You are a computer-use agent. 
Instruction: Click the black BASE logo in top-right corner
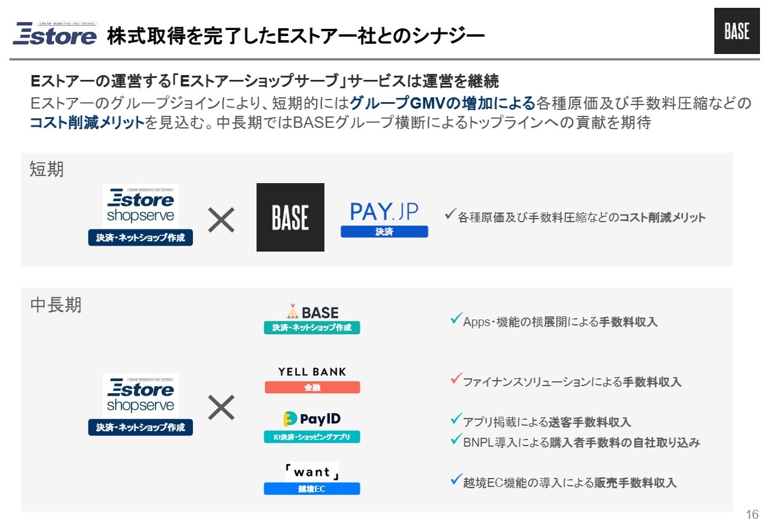pos(737,31)
